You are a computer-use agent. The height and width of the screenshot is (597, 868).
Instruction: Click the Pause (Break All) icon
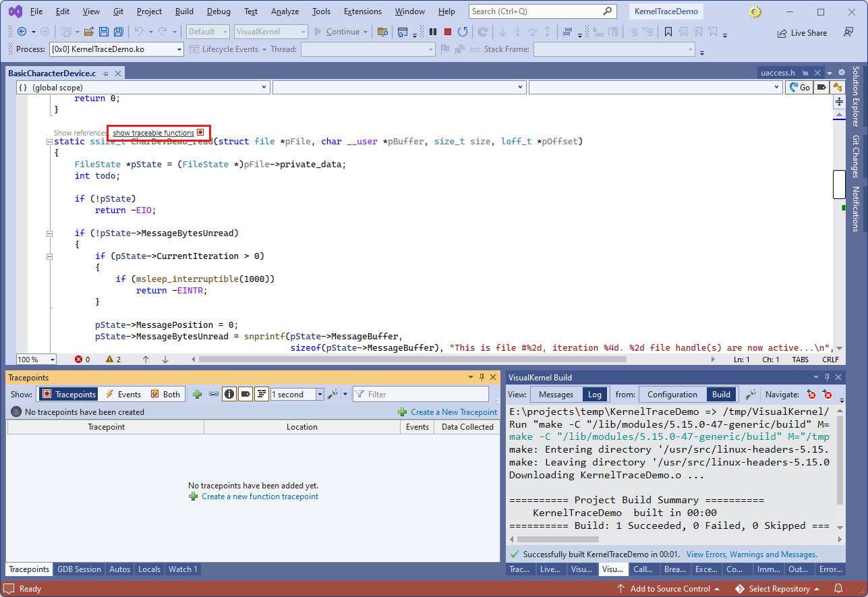(433, 32)
